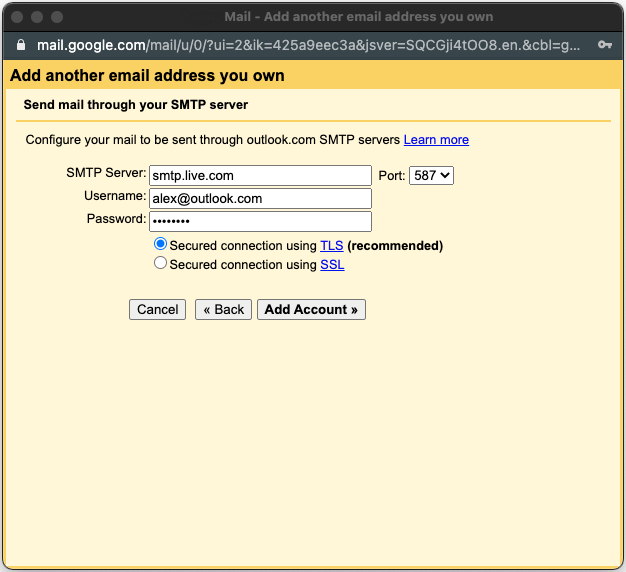Viewport: 626px width, 572px height.
Task: Click the 'Send mail through your SMTP server' heading
Action: tap(136, 105)
